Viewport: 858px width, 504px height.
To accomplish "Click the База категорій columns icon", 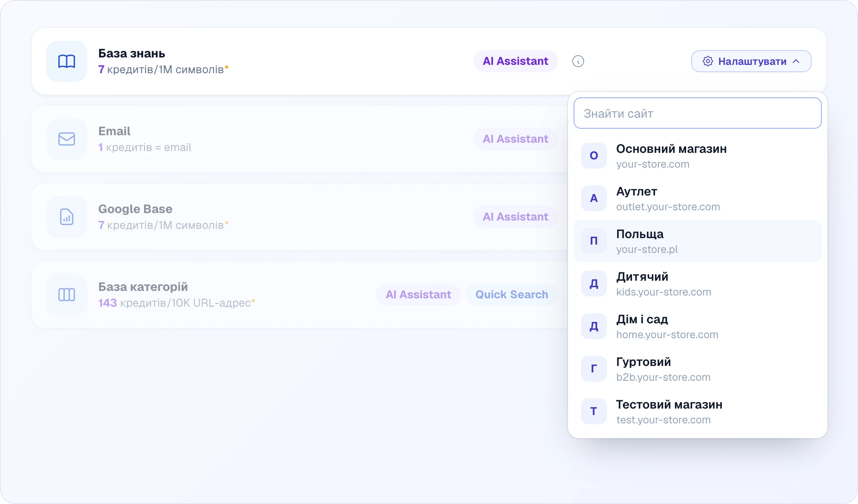I will (67, 295).
